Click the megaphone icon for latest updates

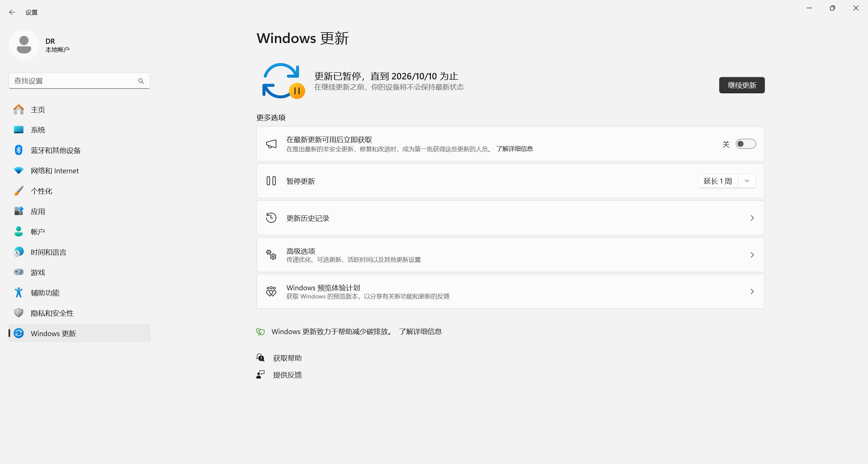tap(271, 144)
